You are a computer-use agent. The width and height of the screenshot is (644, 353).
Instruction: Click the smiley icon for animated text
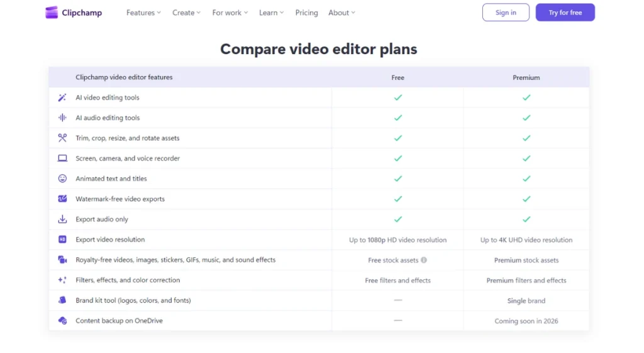[62, 178]
